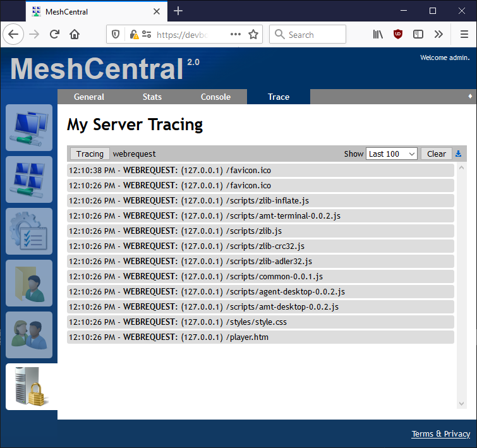
Task: Expand the Show Last 100 dropdown
Action: click(392, 154)
